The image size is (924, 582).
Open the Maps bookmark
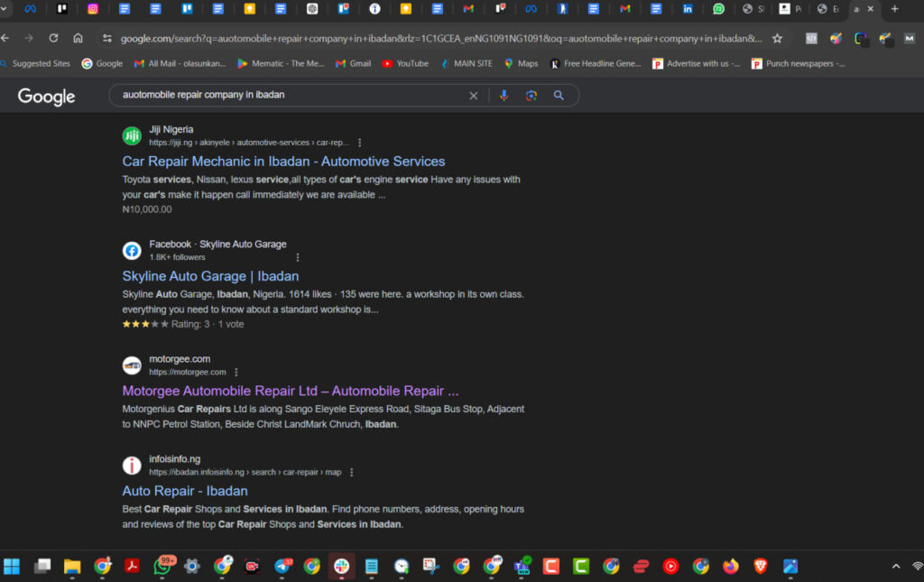pos(521,64)
